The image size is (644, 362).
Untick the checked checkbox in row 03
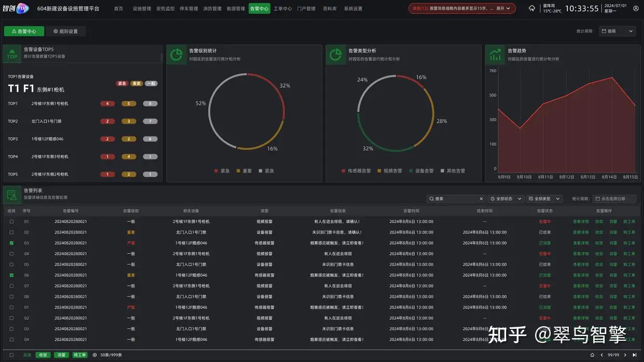[11, 243]
